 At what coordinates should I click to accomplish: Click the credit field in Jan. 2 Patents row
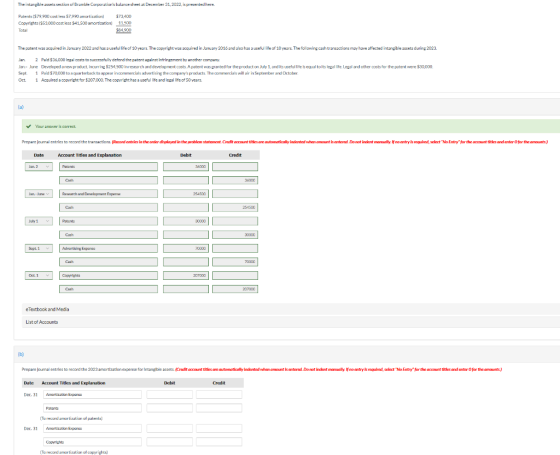(235, 166)
